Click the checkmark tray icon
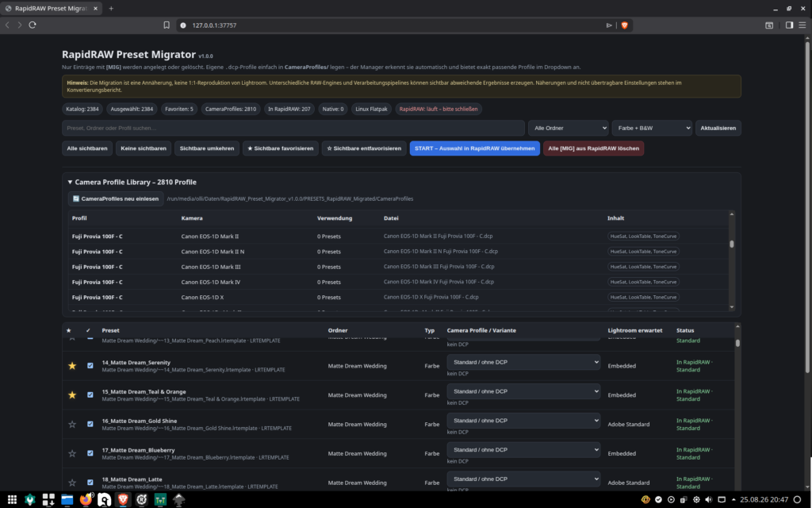Viewport: 812px width, 508px height. point(658,500)
